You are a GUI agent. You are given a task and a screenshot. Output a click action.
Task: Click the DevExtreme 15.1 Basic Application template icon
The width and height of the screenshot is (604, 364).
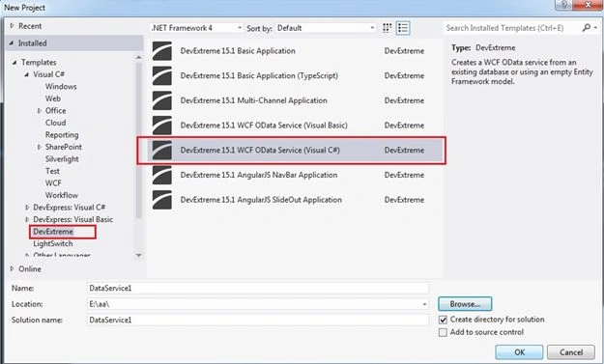[x=162, y=51]
